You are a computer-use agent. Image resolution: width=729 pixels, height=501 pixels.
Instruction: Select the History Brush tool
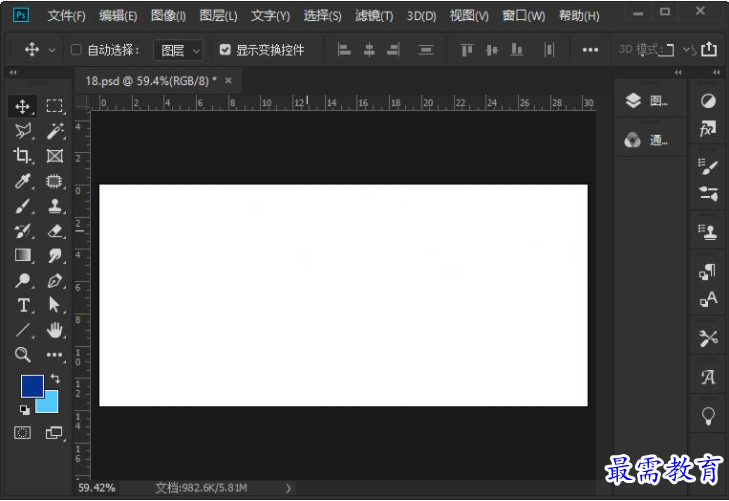point(22,231)
